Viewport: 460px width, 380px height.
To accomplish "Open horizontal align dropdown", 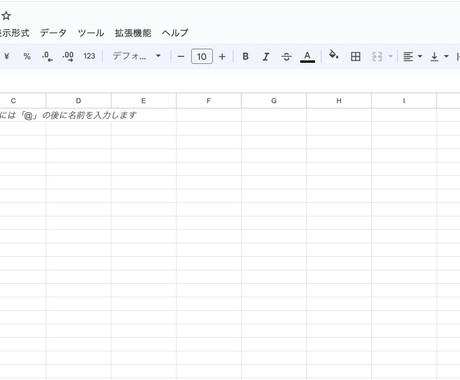I will click(x=413, y=56).
